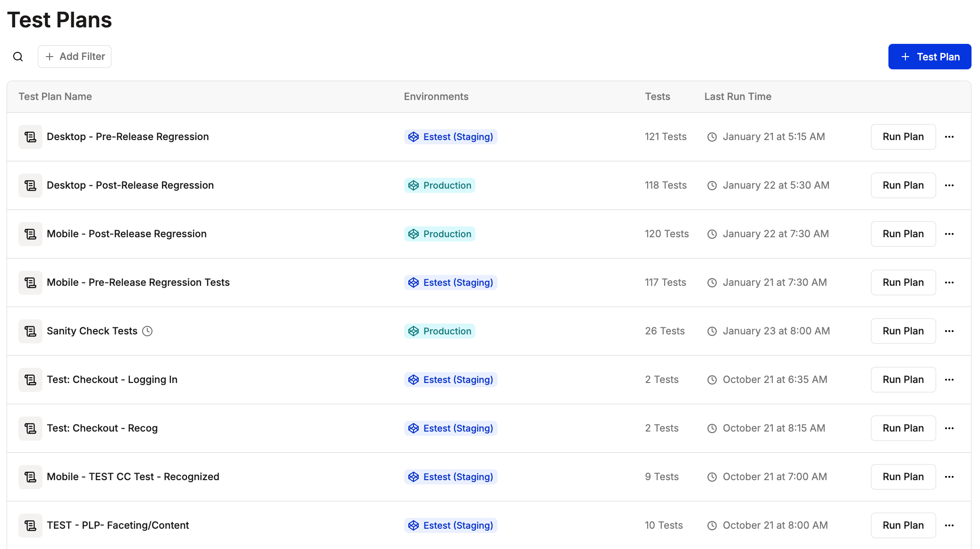Run the Desktop - Post-Release Regression plan
The image size is (980, 549).
tap(903, 185)
